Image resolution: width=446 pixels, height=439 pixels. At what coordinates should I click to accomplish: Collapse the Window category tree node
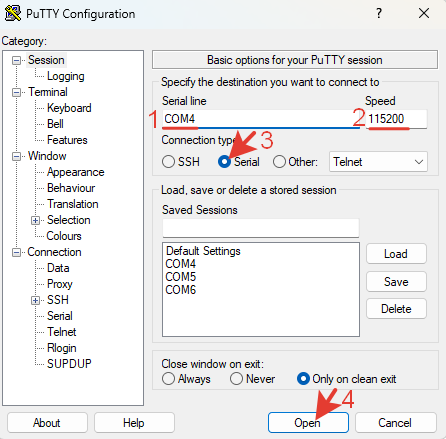pos(16,156)
